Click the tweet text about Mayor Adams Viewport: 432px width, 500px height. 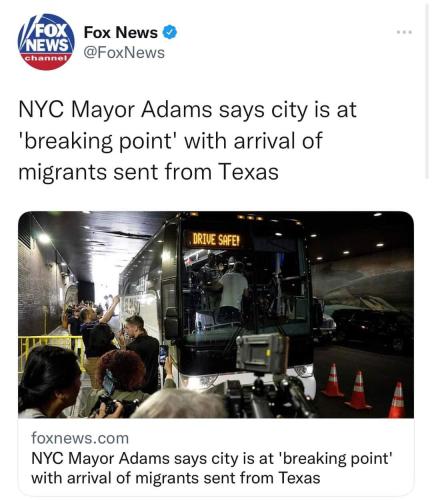coord(187,140)
